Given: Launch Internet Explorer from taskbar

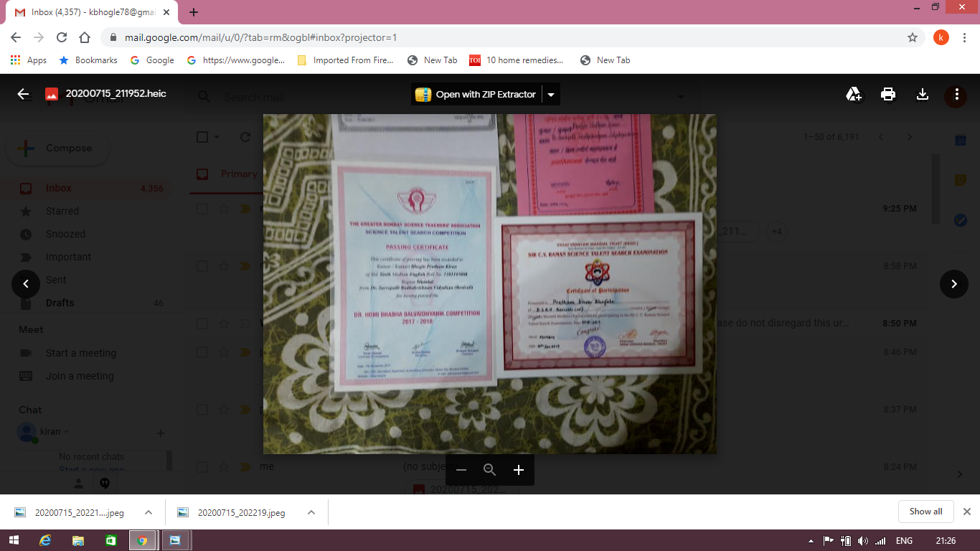Looking at the screenshot, I should click(x=45, y=540).
